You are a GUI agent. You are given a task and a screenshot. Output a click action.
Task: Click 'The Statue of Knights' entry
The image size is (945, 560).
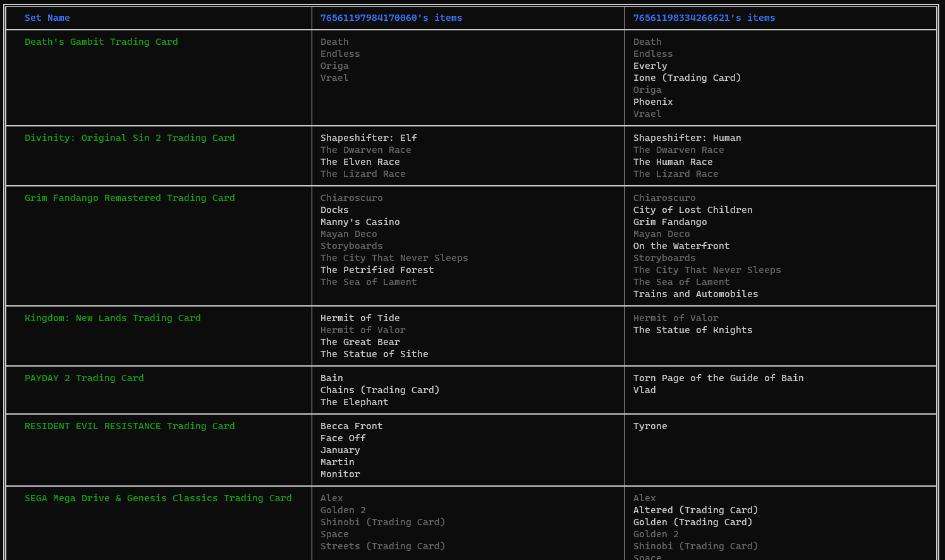pyautogui.click(x=693, y=330)
